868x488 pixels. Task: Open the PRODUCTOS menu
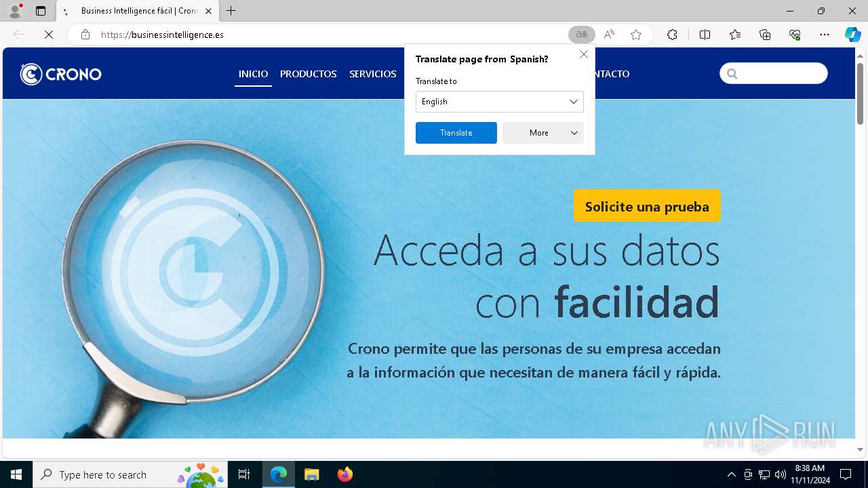pyautogui.click(x=309, y=74)
